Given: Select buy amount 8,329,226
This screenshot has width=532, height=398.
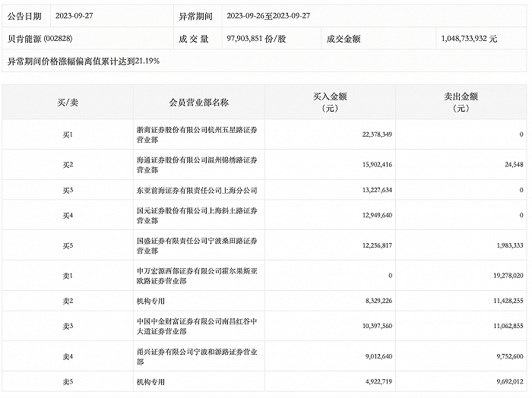Looking at the screenshot, I should tap(378, 301).
